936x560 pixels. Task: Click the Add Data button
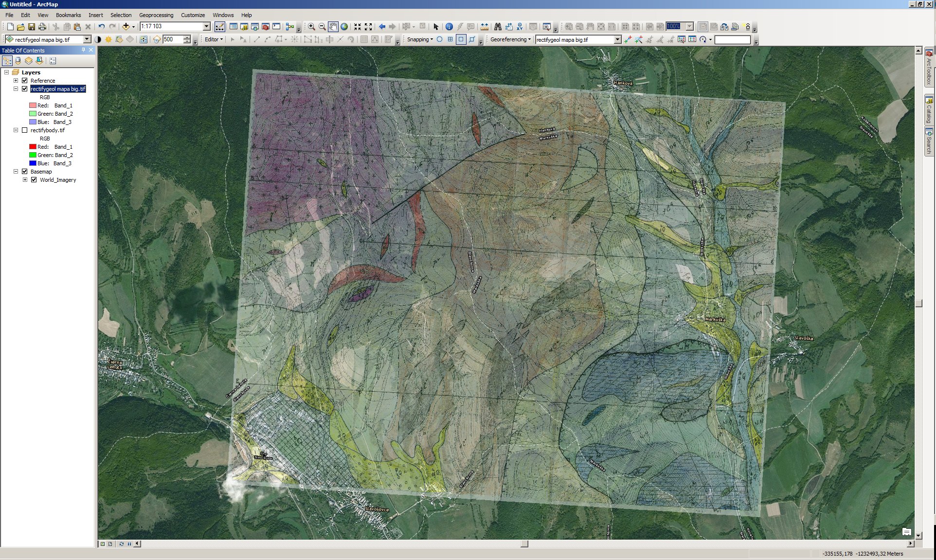126,27
